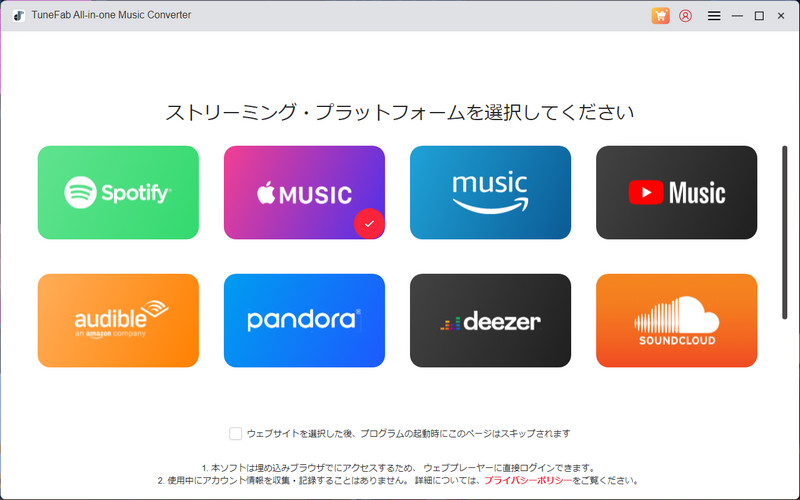Viewport: 800px width, 500px height.
Task: Minimize the TuneFab window
Action: (737, 16)
